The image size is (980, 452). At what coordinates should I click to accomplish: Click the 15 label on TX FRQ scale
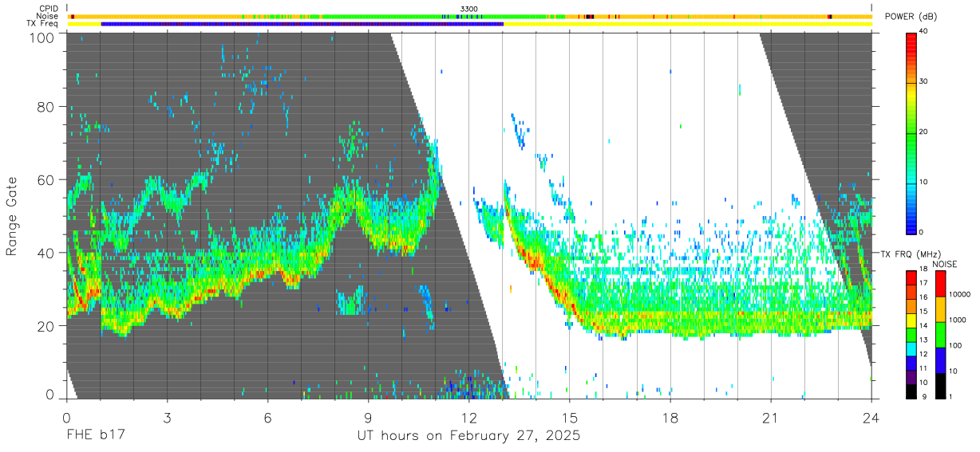click(x=923, y=311)
